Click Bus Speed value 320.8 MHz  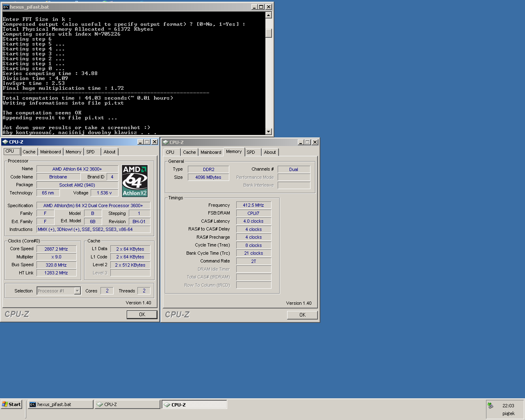tap(56, 265)
